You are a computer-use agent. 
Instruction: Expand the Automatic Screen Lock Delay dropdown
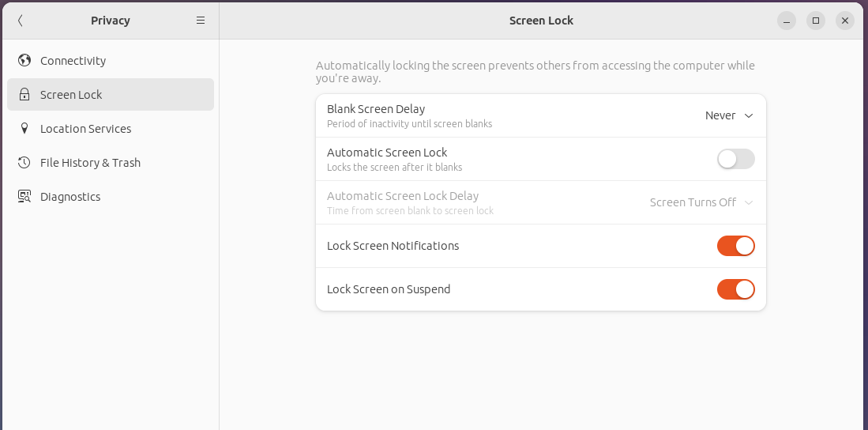pos(701,202)
